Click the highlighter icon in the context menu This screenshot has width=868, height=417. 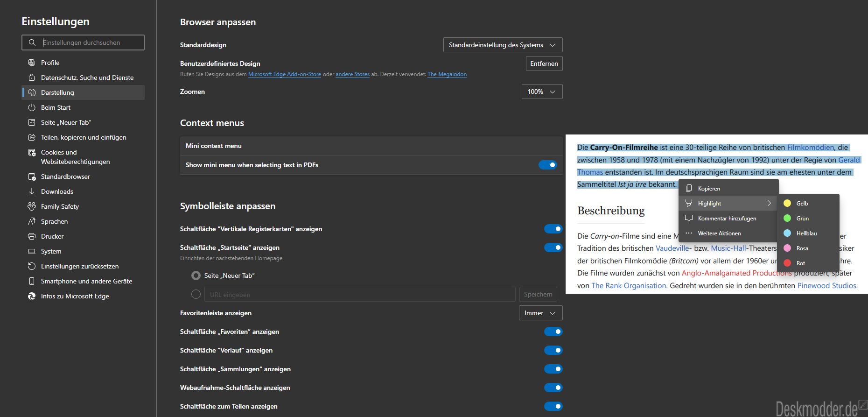pos(689,203)
